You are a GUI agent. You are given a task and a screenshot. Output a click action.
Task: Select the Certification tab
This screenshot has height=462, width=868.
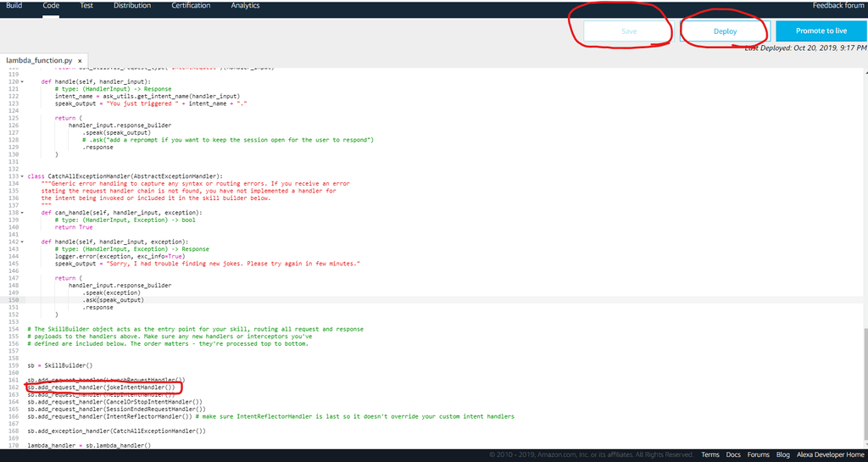click(191, 6)
